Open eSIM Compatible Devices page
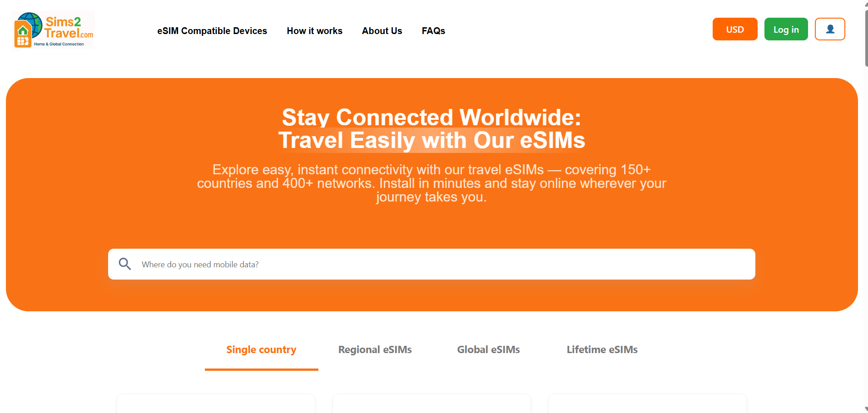 (212, 31)
